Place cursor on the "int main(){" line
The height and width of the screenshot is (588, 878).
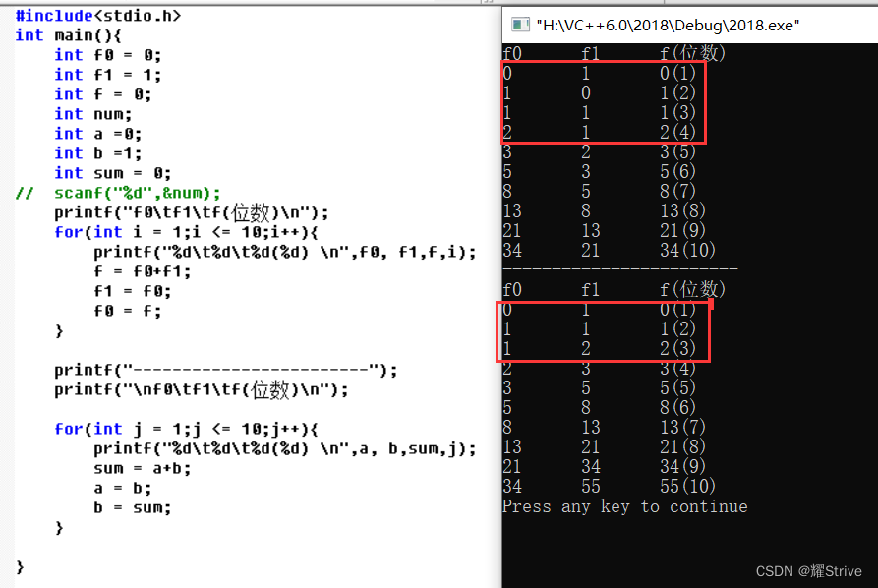(68, 35)
